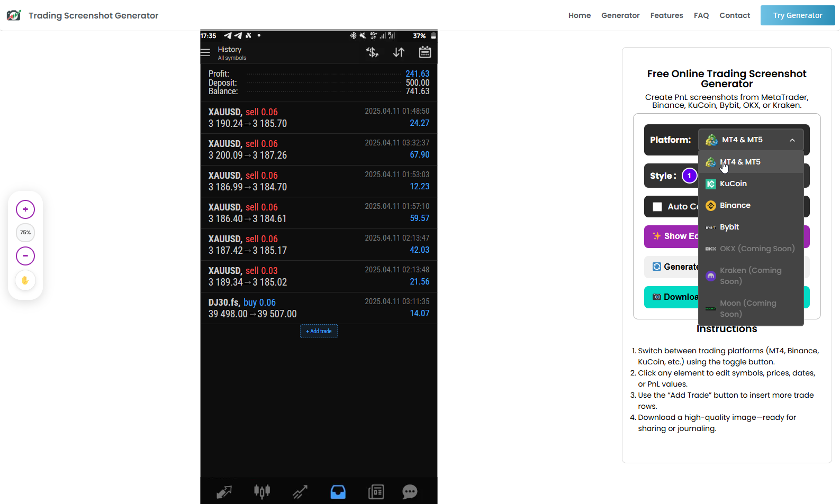Click the price 3 190.24→3 185.70
Image resolution: width=840 pixels, height=504 pixels.
pyautogui.click(x=248, y=124)
